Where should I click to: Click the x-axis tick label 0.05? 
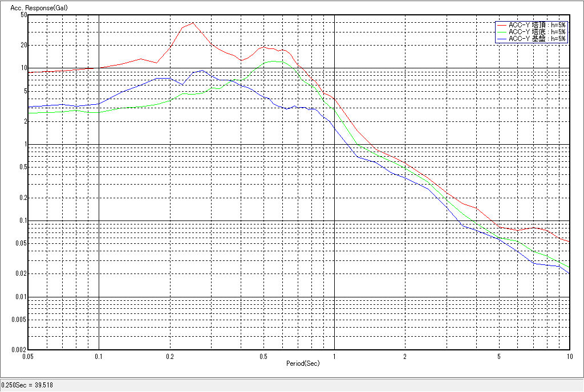[27, 357]
